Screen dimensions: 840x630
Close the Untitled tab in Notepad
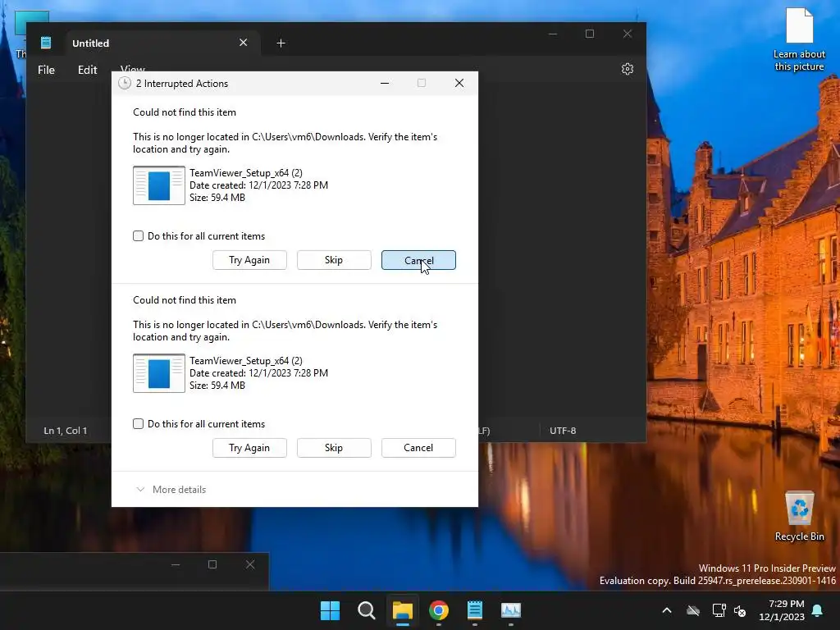coord(243,43)
